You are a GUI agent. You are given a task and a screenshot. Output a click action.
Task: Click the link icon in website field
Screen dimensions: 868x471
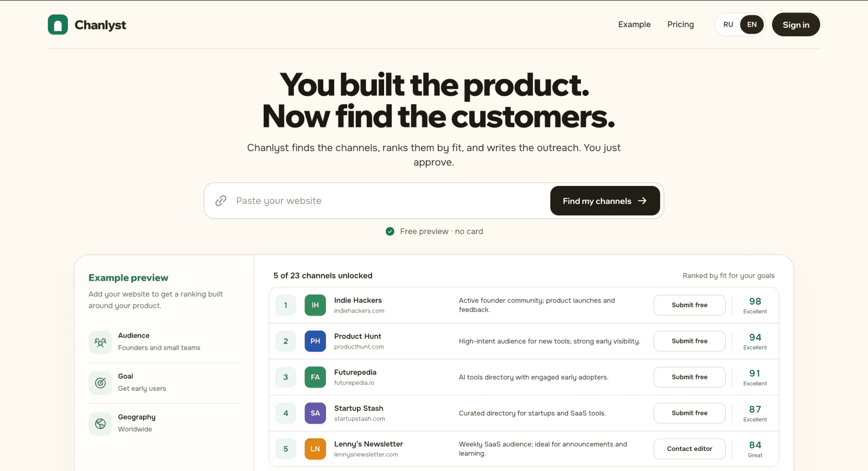tap(221, 201)
